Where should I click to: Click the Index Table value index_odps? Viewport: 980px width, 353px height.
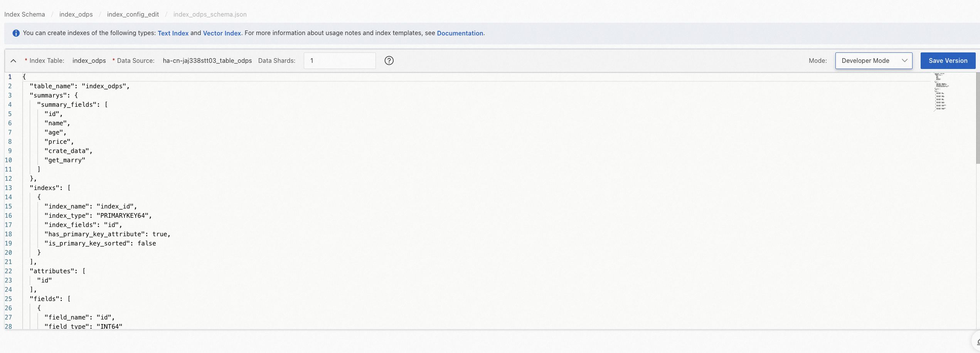pos(89,61)
